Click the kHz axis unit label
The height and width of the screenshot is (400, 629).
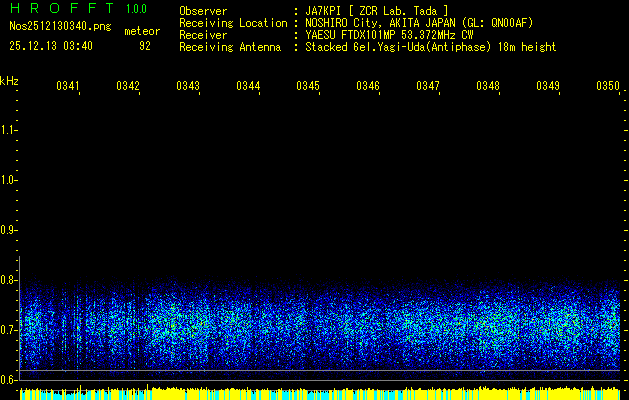point(9,80)
